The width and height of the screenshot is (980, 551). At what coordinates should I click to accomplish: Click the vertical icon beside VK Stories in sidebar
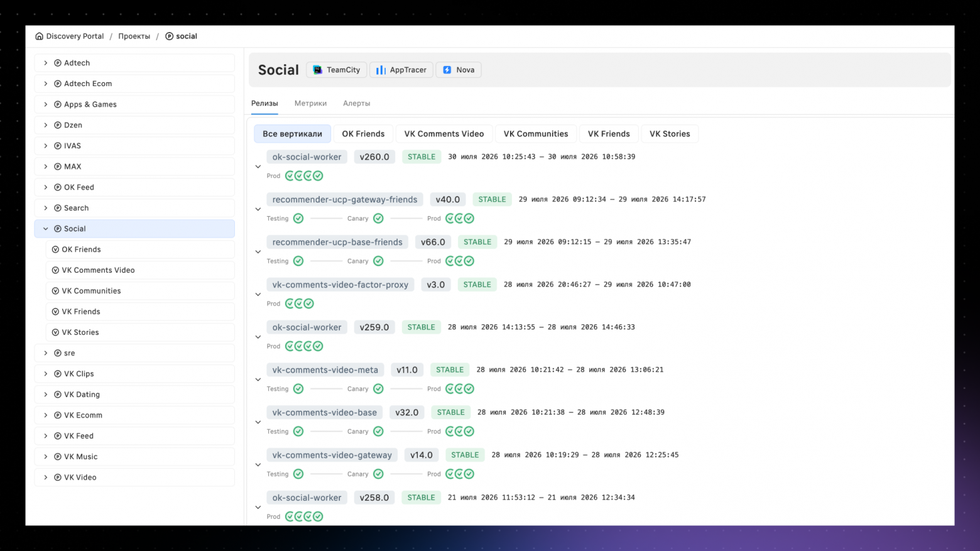click(55, 332)
